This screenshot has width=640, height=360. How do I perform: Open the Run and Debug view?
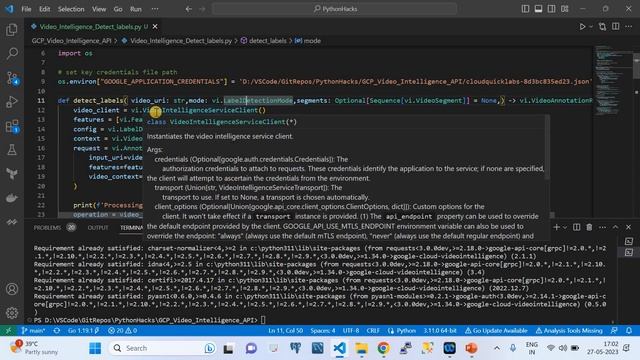click(x=12, y=102)
